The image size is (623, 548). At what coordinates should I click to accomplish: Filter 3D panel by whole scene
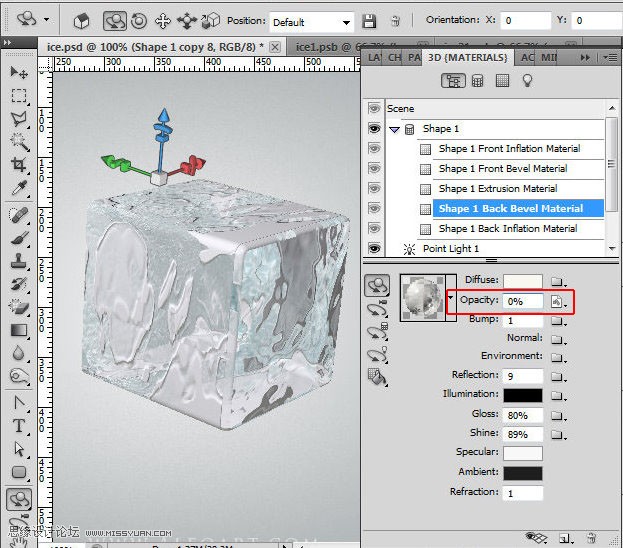coord(453,81)
